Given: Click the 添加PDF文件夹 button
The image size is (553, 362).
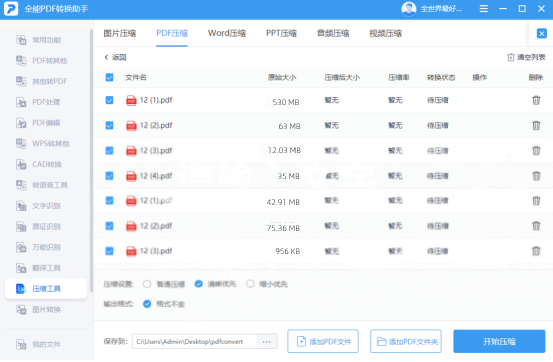Looking at the screenshot, I should point(406,342).
